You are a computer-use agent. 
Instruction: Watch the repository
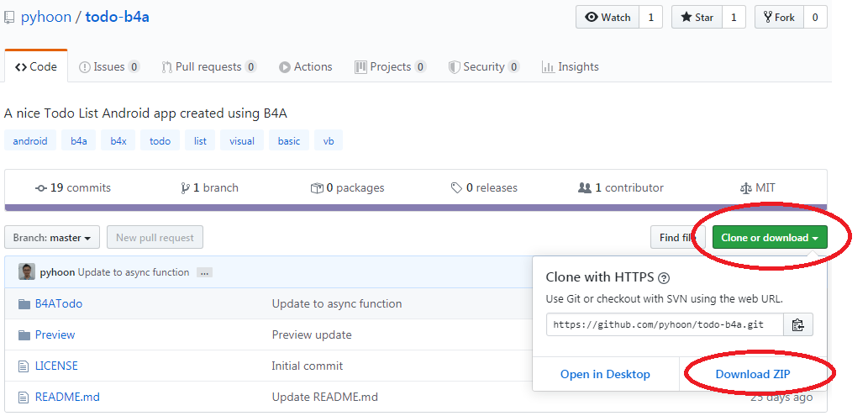[608, 17]
